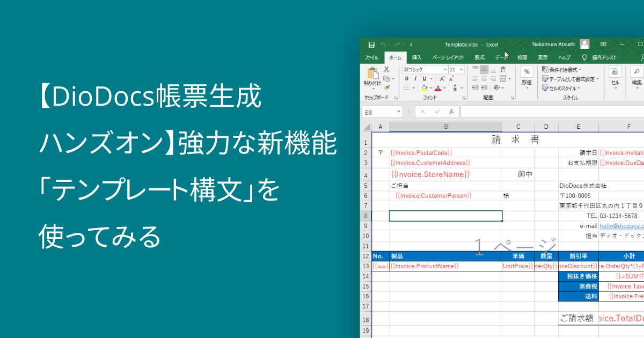Expand the fill color dropdown arrow
644x338 pixels.
pos(430,88)
